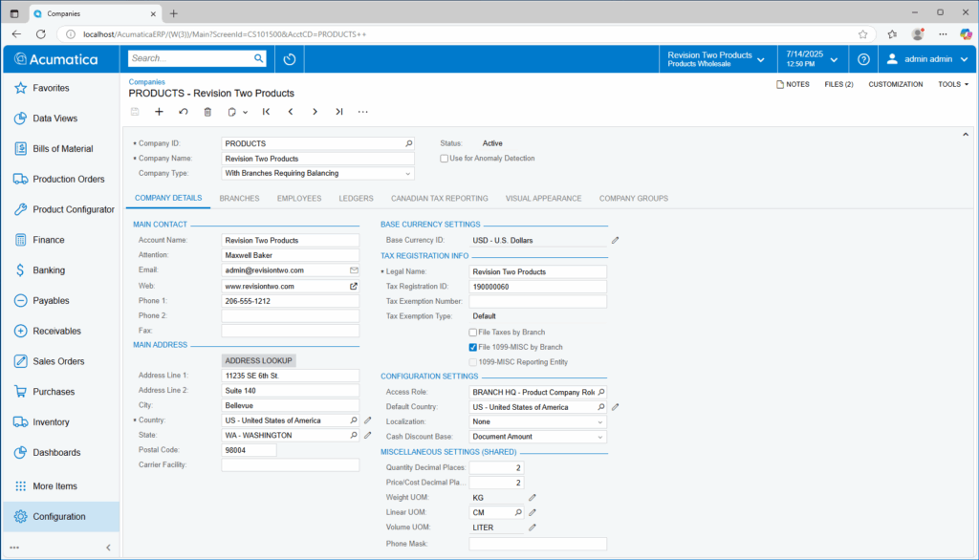Open the Help question mark icon

[863, 59]
